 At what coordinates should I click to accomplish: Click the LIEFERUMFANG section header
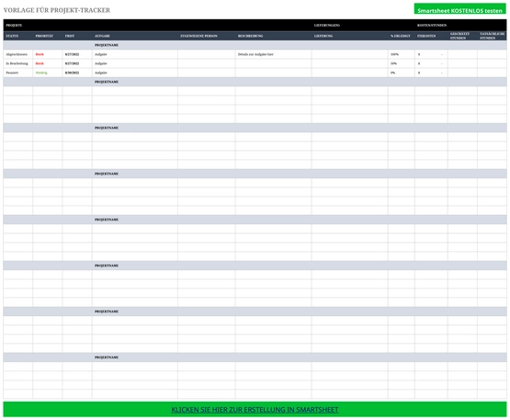tap(327, 25)
